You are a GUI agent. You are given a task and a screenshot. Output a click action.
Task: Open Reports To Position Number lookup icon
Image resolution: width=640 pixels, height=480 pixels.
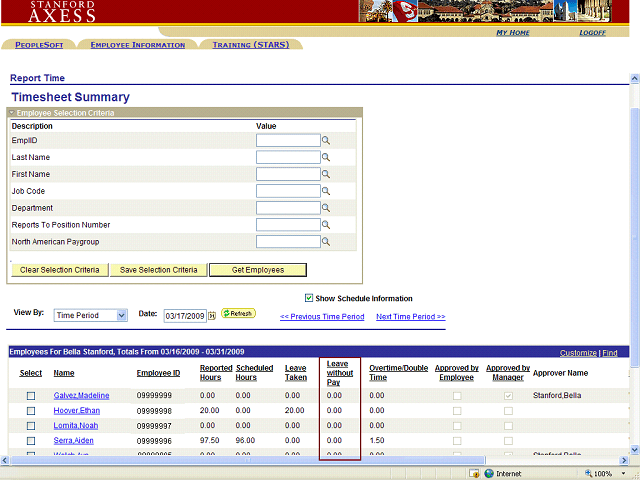[326, 225]
